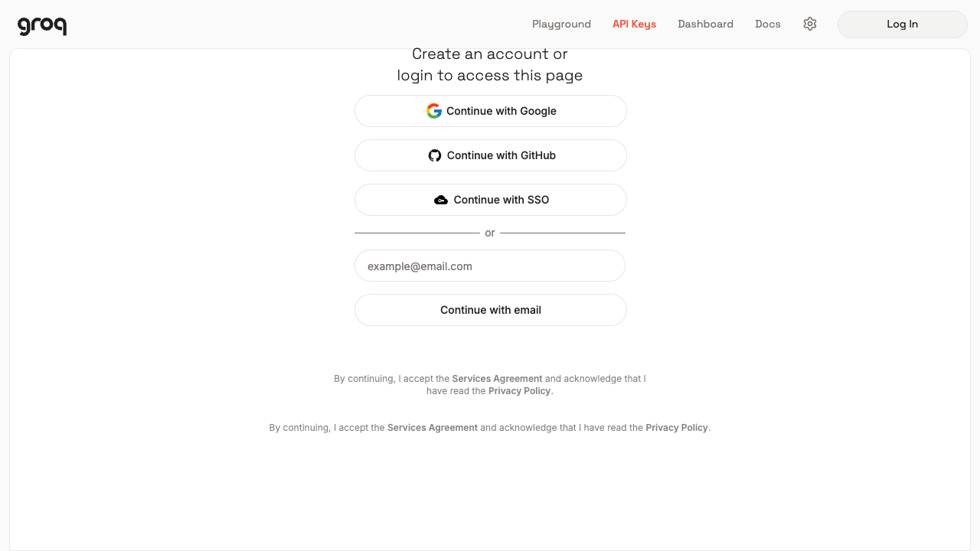The width and height of the screenshot is (980, 551).
Task: Open Services Agreement in the two-line notice
Action: pos(497,379)
